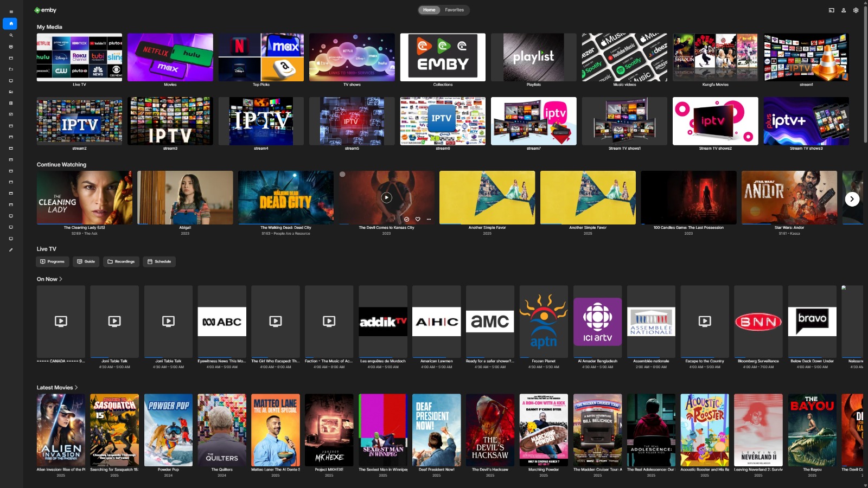The height and width of the screenshot is (488, 868).
Task: Click the Home icon in the sidebar
Action: [10, 23]
